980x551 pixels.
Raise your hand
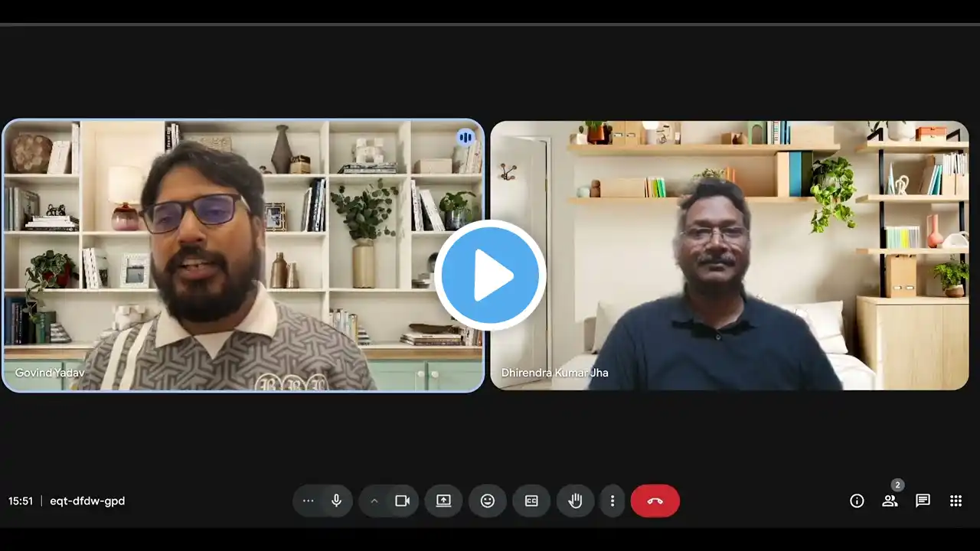pos(575,500)
